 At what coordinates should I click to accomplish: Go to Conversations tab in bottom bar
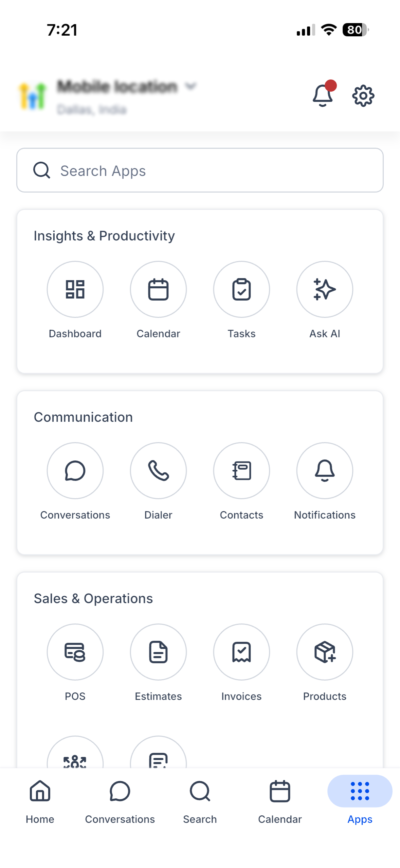[120, 802]
